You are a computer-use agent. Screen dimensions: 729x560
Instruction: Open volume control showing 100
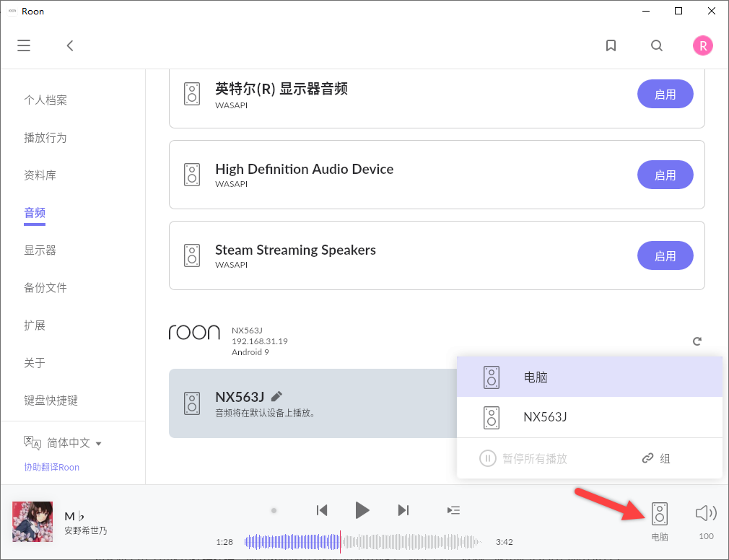706,513
